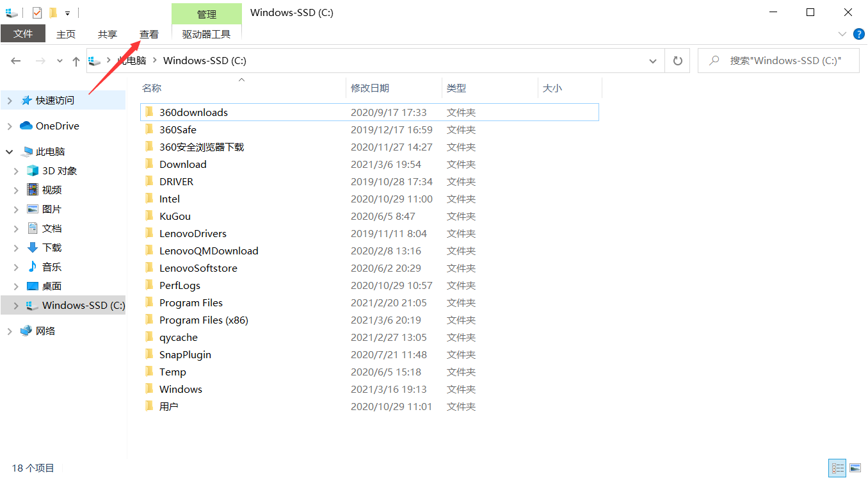Sort by Name column header
Viewport: 868px width, 478px height.
point(152,88)
